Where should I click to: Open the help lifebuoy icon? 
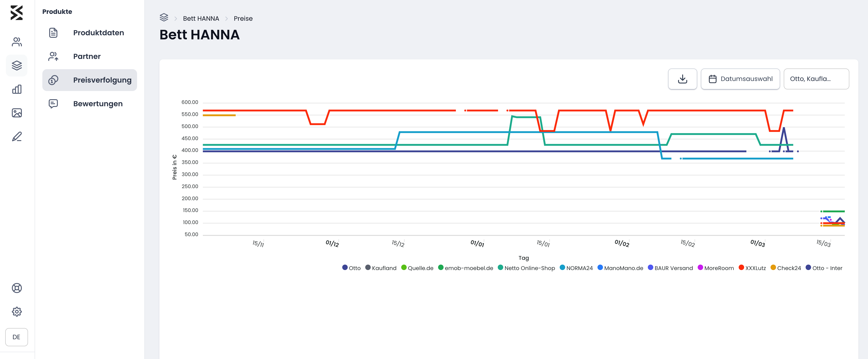(x=17, y=288)
